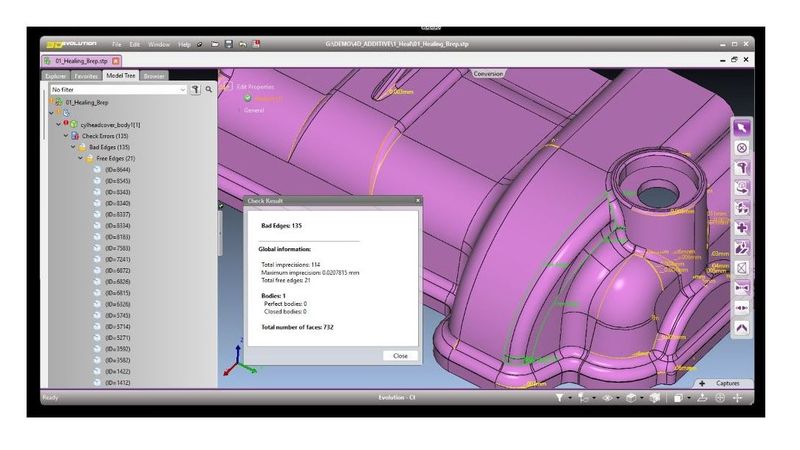This screenshot has height=450, width=800.
Task: Open the Window menu
Action: pos(159,44)
